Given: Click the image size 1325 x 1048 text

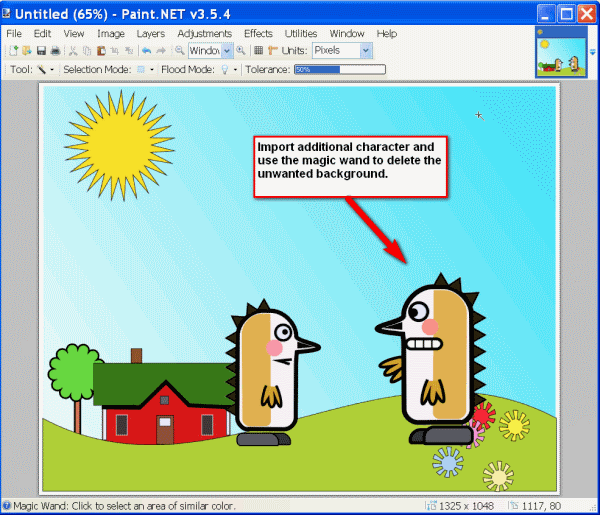Looking at the screenshot, I should (466, 506).
